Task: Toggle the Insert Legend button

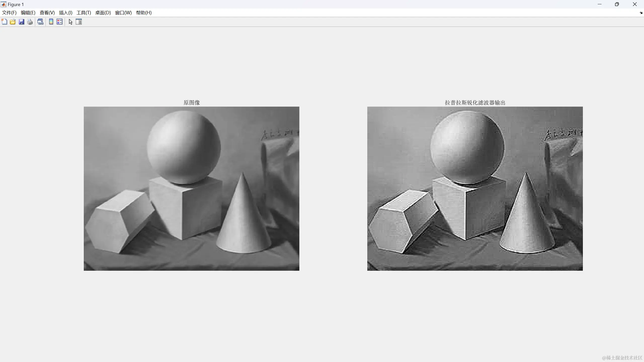Action: [60, 22]
